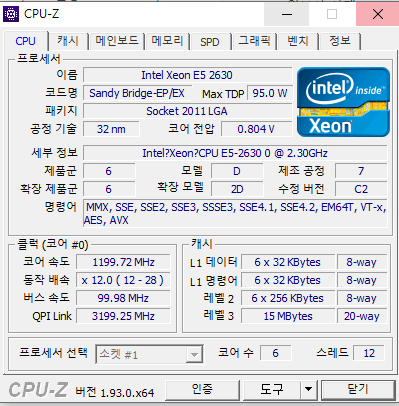Click the 코어 속도 value 1199.72 MHz

click(123, 262)
